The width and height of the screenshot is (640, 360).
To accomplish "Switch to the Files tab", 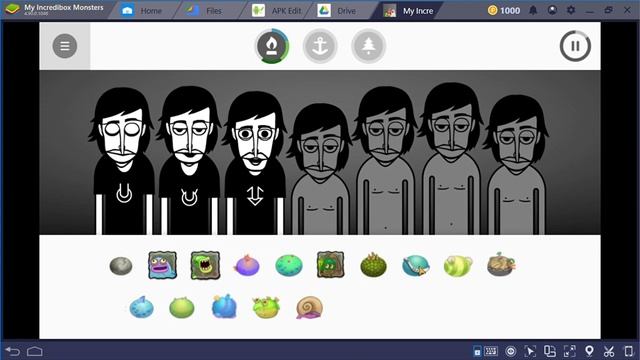I will pos(204,11).
